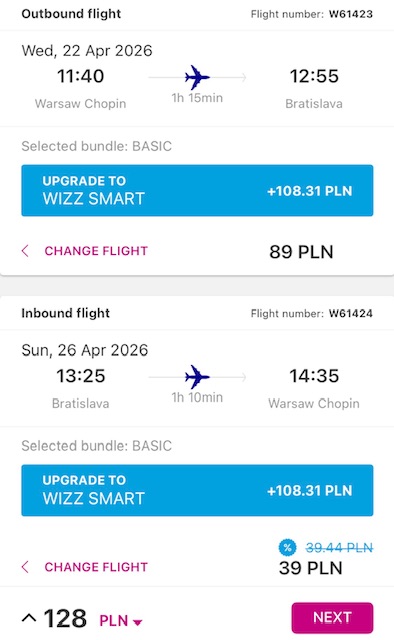The width and height of the screenshot is (394, 640).
Task: Open the PLN currency dropdown
Action: click(121, 621)
